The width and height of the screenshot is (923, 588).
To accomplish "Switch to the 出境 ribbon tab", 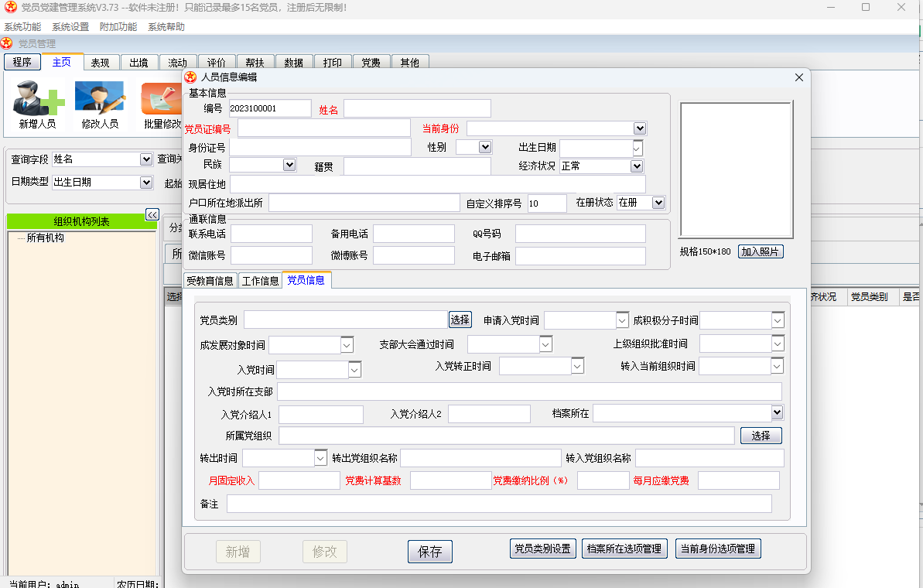I will 139,63.
